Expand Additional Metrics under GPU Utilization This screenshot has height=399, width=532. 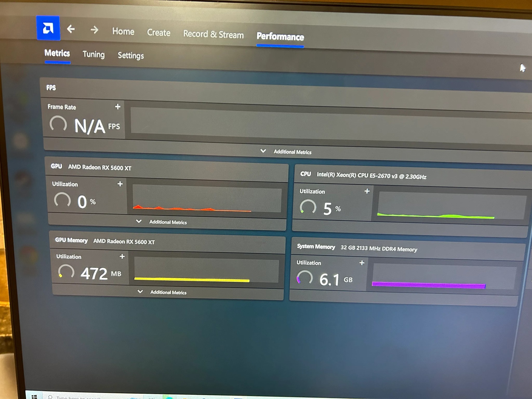coord(161,222)
